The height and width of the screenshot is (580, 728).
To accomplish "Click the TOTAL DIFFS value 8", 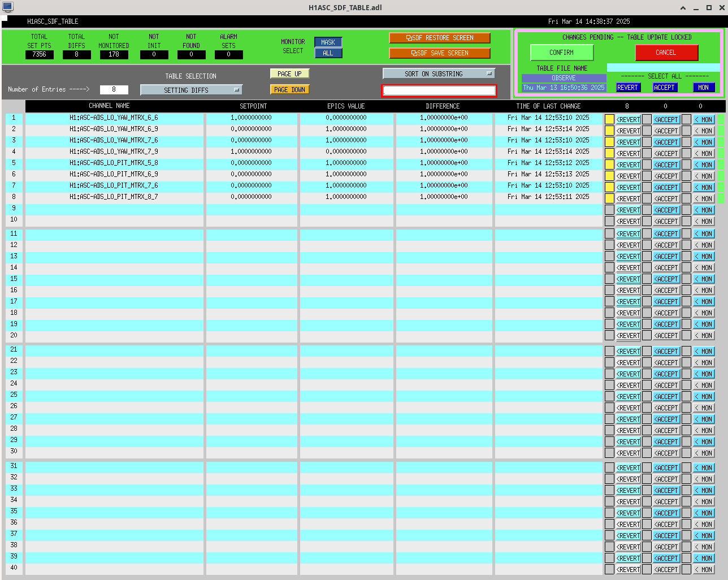I will pos(77,55).
